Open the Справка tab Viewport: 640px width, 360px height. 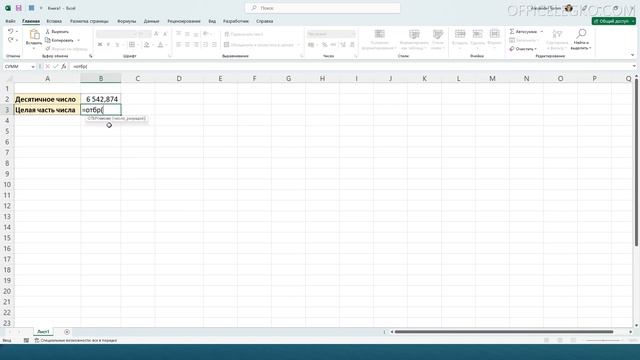264,21
